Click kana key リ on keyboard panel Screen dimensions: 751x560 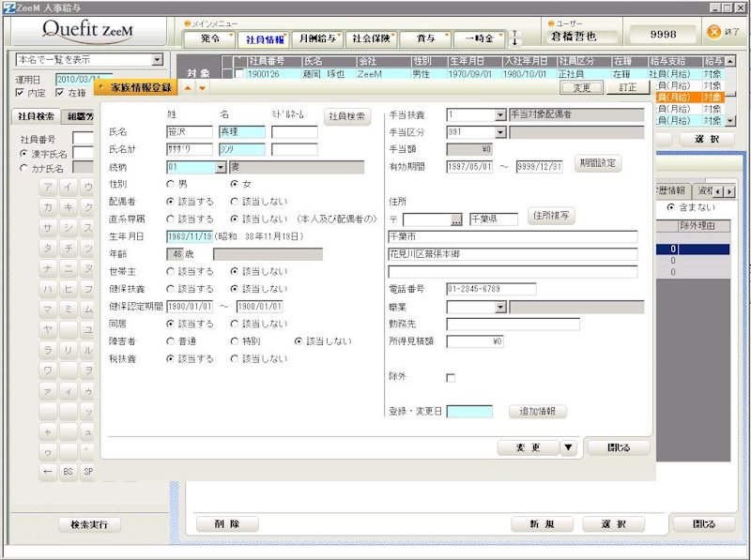pos(68,350)
